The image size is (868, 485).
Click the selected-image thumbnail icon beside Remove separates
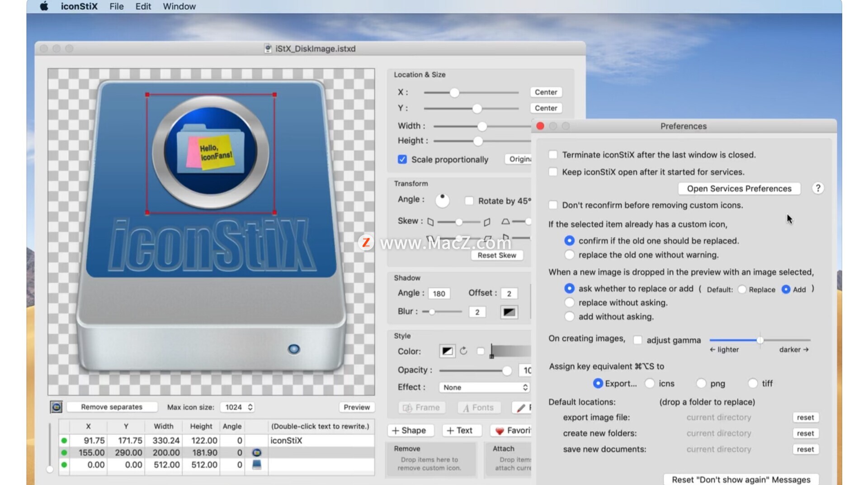click(56, 407)
